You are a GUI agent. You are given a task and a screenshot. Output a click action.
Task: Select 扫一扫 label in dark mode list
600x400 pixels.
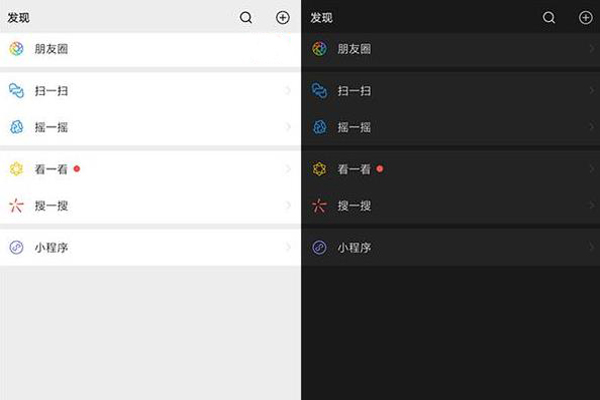coord(354,91)
